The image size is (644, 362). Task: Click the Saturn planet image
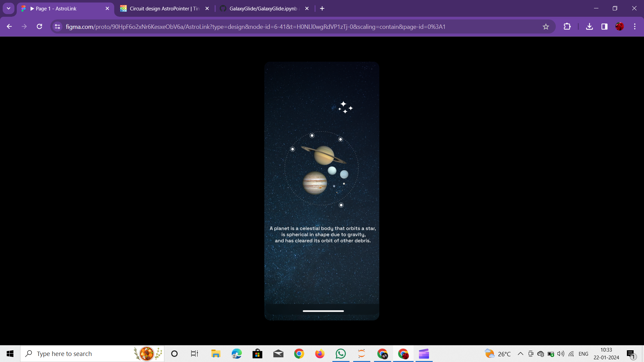pos(324,155)
